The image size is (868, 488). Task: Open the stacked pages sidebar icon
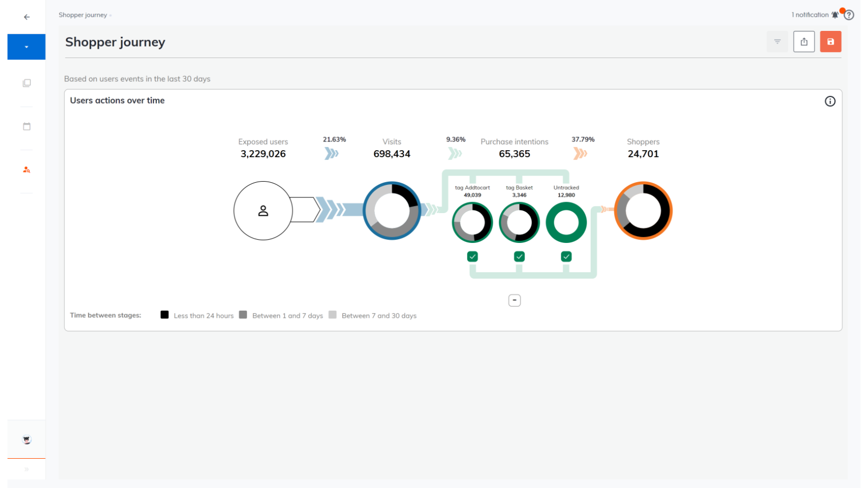pyautogui.click(x=27, y=83)
